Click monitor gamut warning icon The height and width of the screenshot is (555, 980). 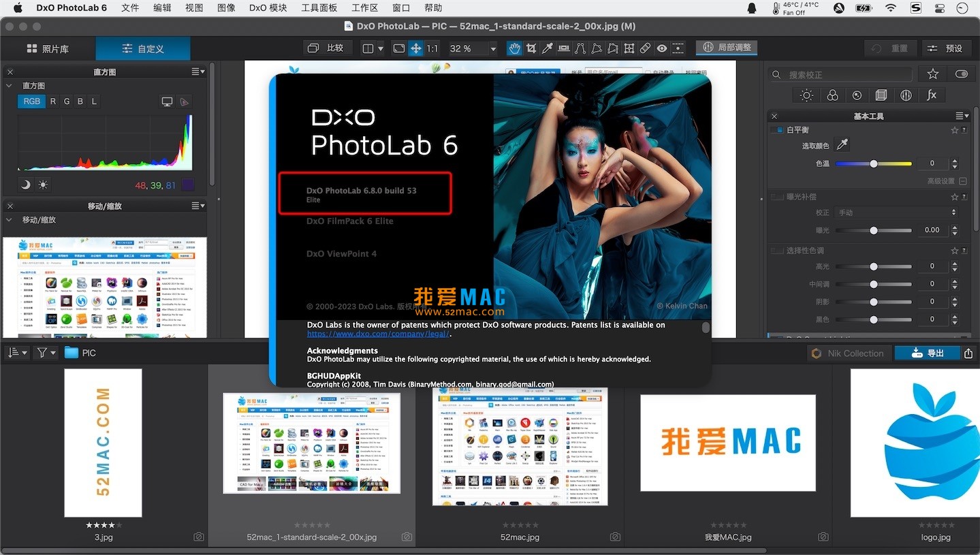pos(167,101)
